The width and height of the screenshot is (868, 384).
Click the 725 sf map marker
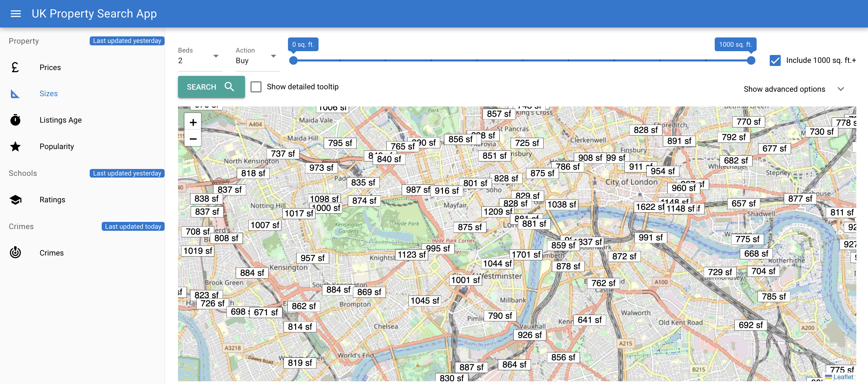pyautogui.click(x=527, y=143)
